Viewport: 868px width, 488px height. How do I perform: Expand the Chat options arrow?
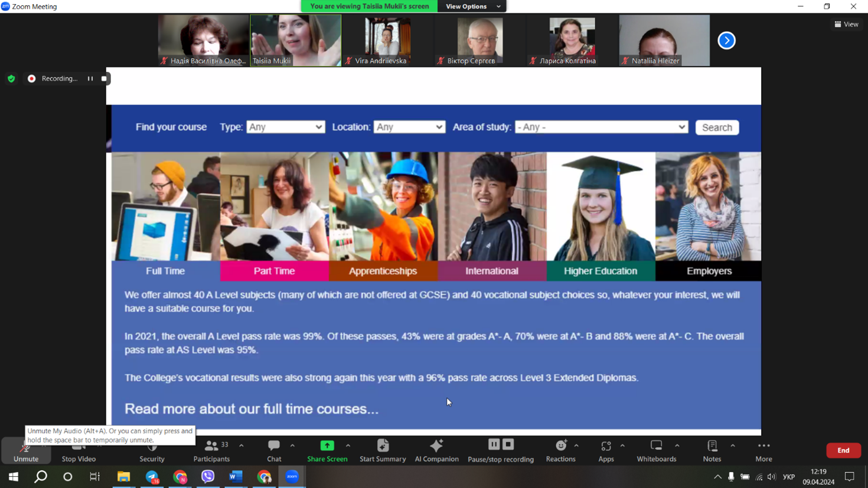(293, 446)
